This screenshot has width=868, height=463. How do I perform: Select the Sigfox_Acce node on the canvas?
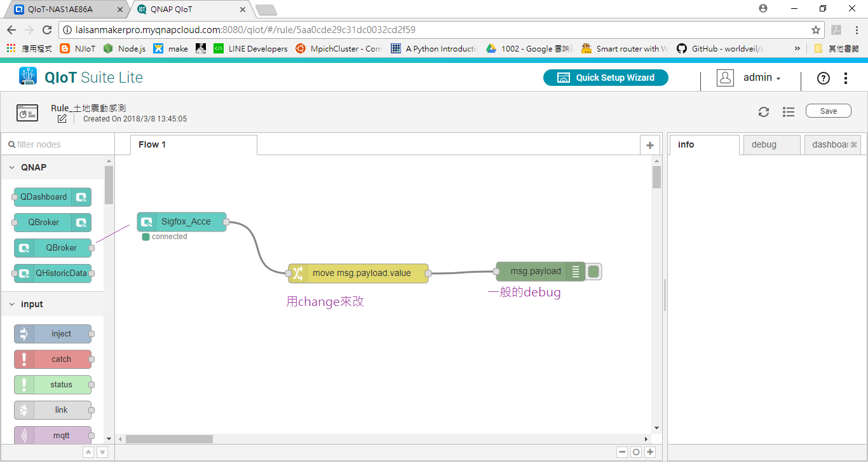pos(182,222)
